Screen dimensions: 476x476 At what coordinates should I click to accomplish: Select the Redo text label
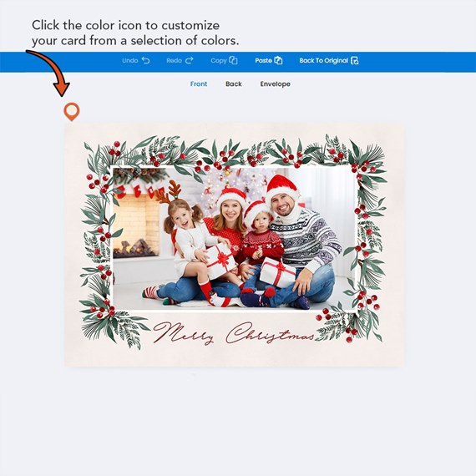pyautogui.click(x=174, y=60)
